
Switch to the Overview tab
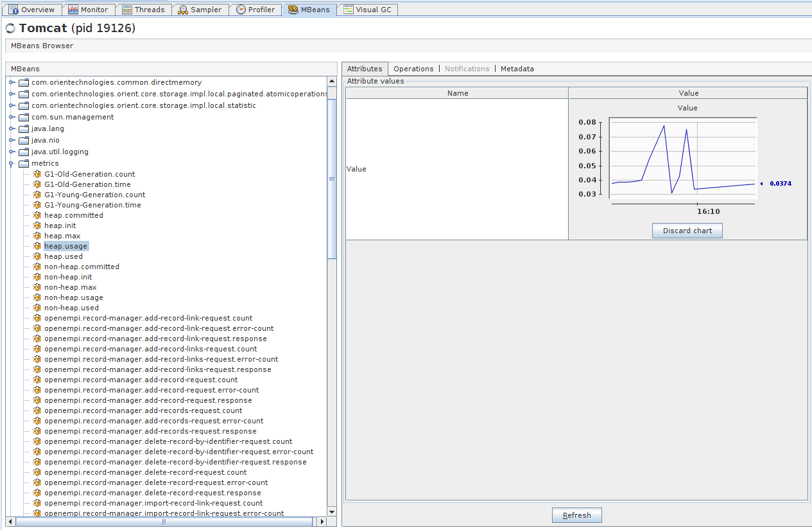32,10
